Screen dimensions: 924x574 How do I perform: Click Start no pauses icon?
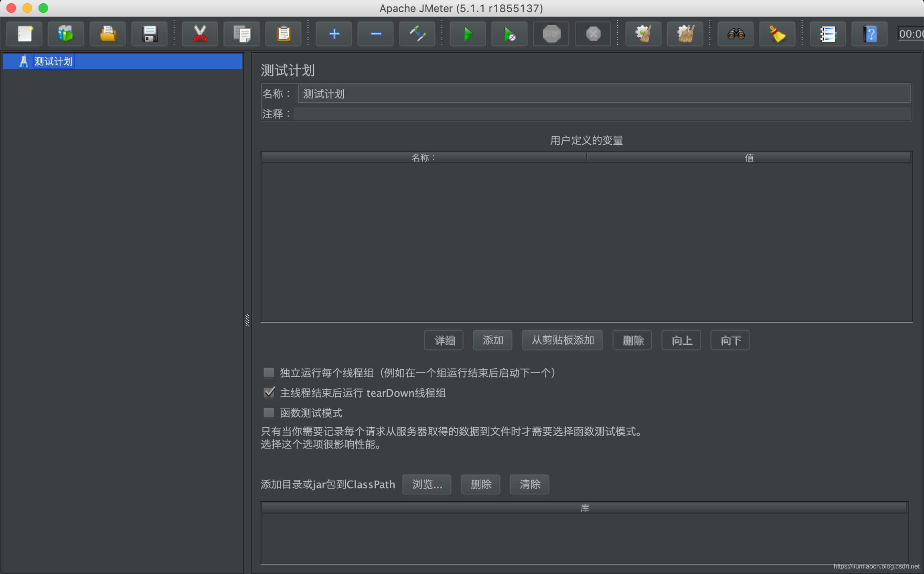click(509, 34)
